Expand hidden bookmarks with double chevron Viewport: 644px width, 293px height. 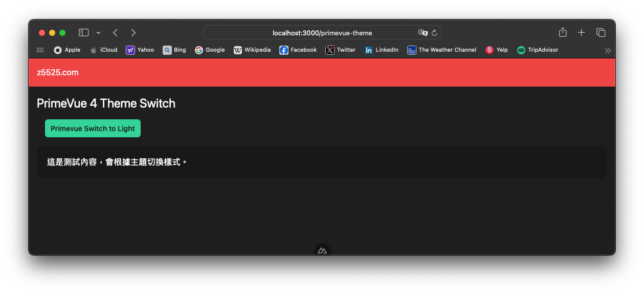608,50
